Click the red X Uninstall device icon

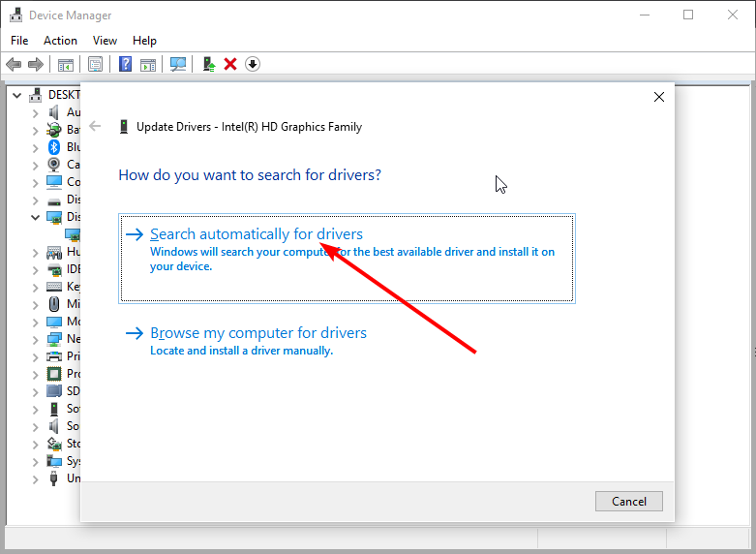pos(230,64)
